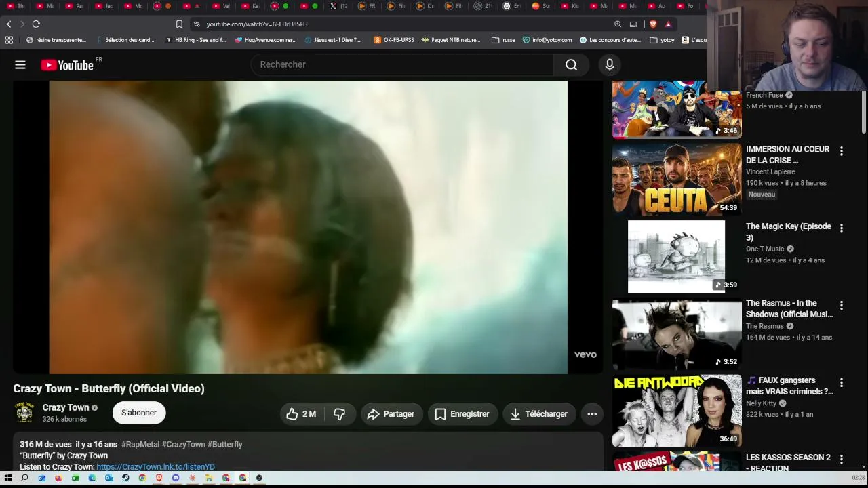This screenshot has width=868, height=488.
Task: Like the Butterfly video
Action: point(302,414)
